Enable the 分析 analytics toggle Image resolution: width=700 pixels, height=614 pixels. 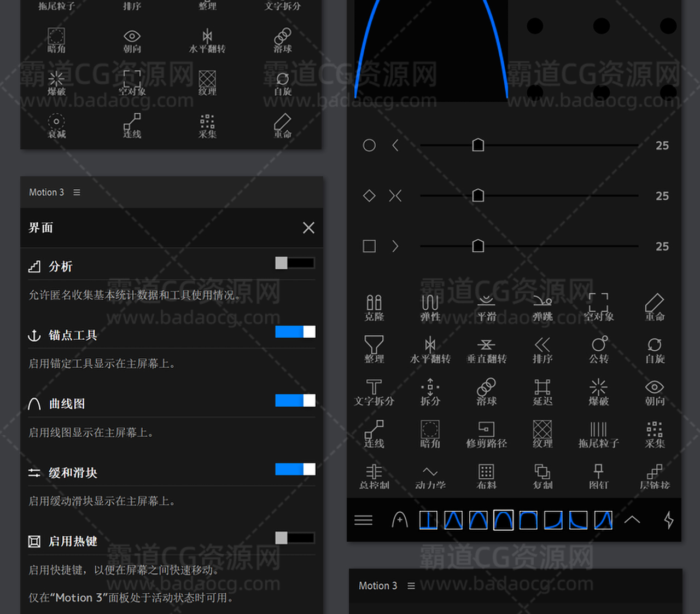click(295, 263)
